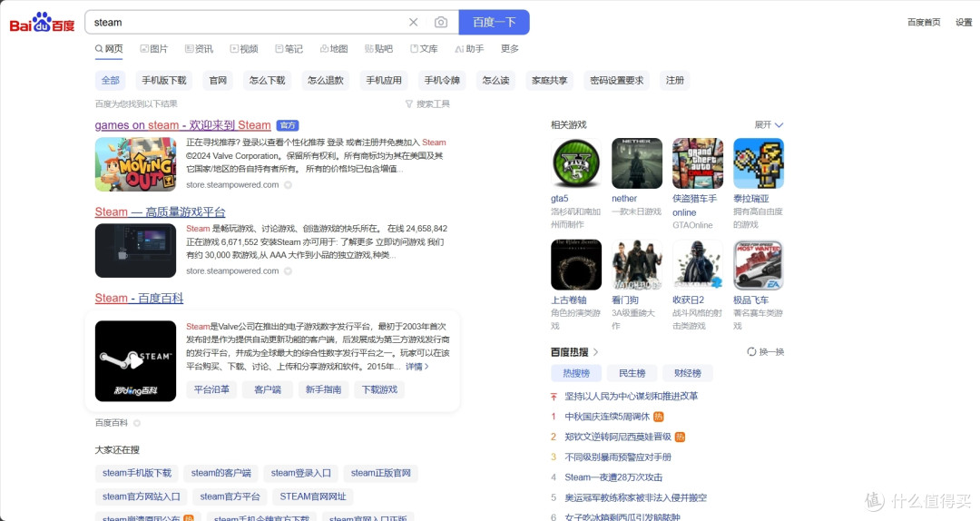Click the 侠盗猎车手 online icon

point(698,163)
